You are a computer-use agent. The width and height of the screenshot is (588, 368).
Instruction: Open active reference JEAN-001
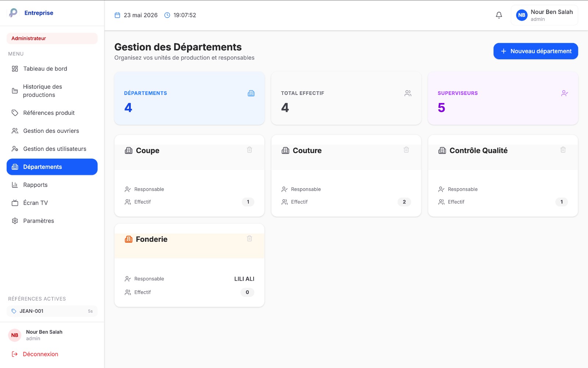(x=52, y=311)
